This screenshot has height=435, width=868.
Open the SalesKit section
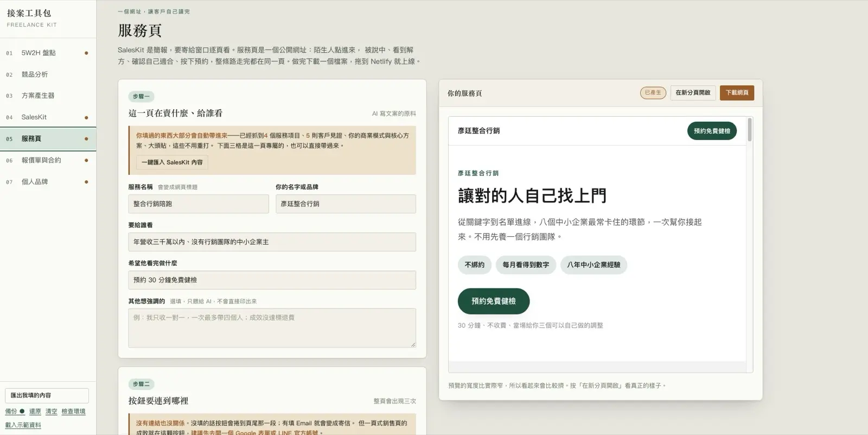(48, 117)
